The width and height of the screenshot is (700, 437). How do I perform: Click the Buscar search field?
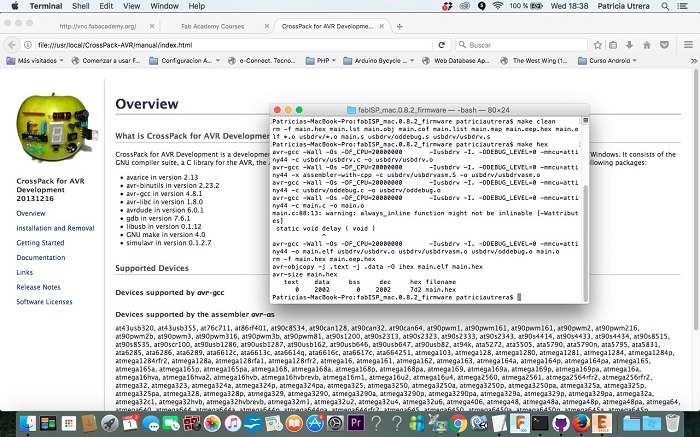[x=521, y=45]
